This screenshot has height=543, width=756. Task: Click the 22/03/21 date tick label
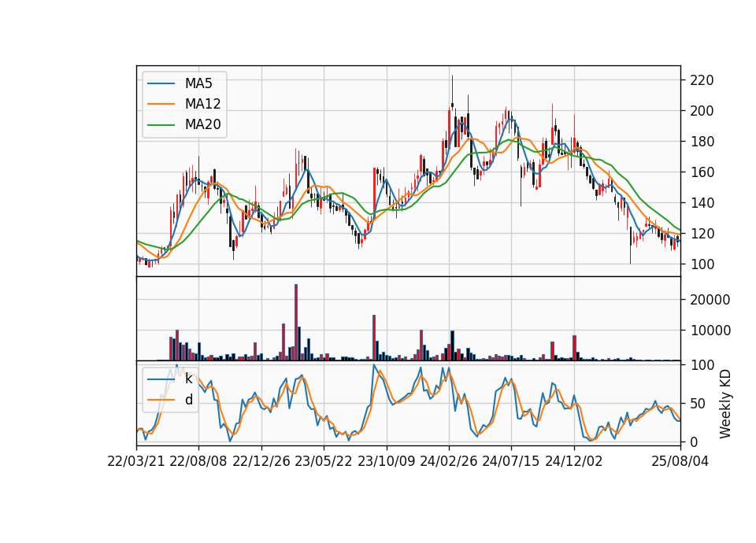pos(136,461)
